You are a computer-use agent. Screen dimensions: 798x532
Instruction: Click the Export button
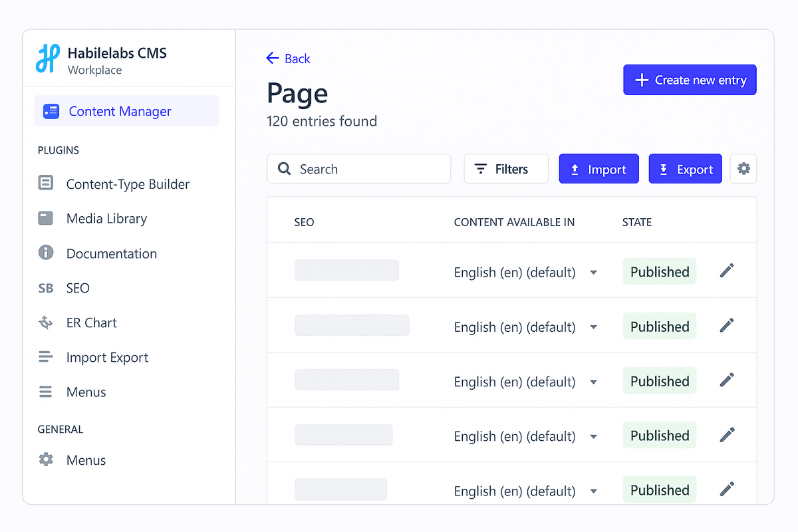[686, 169]
